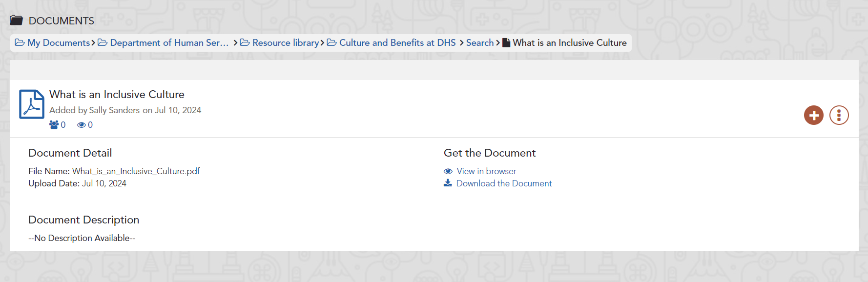Open Resource library breadcrumb folder
This screenshot has height=282, width=868.
pyautogui.click(x=285, y=43)
